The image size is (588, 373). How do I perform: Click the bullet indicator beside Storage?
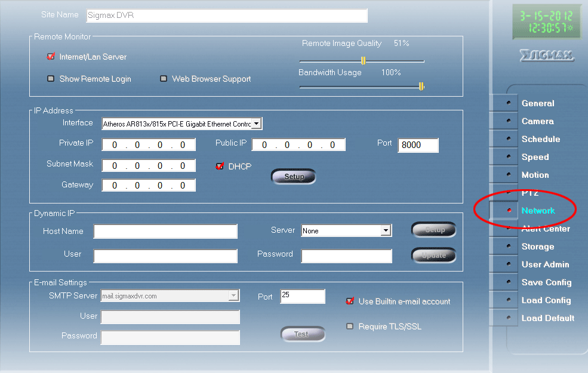509,246
